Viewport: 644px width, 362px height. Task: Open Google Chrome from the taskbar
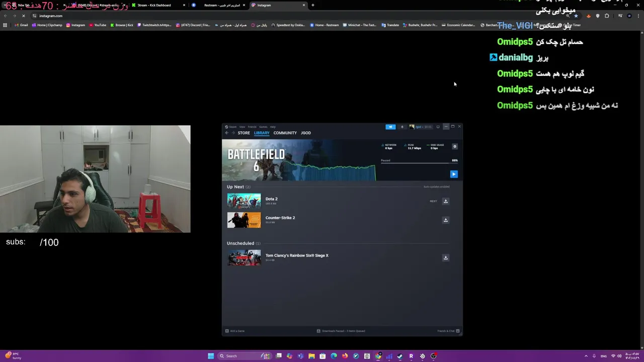point(378,356)
